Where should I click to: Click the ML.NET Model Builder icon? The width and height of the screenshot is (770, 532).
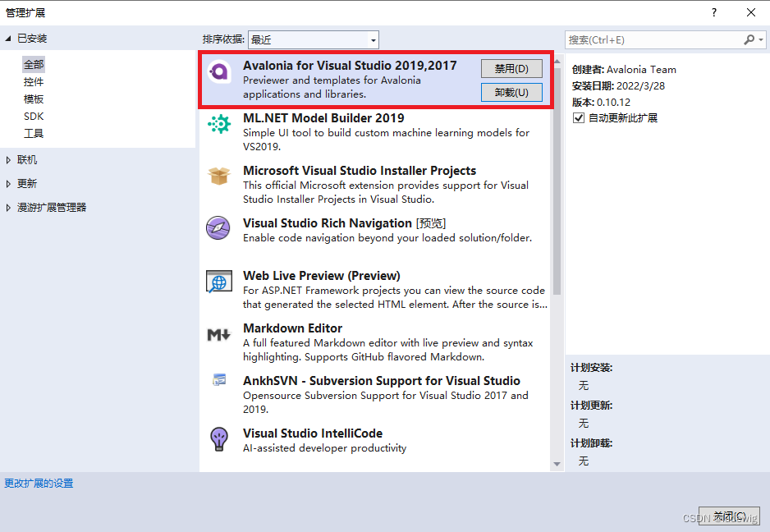(219, 124)
